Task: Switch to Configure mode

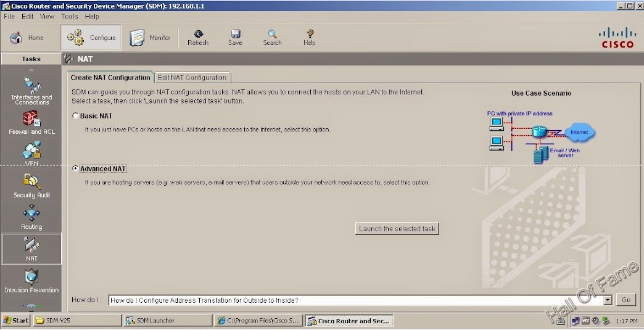Action: pyautogui.click(x=91, y=38)
